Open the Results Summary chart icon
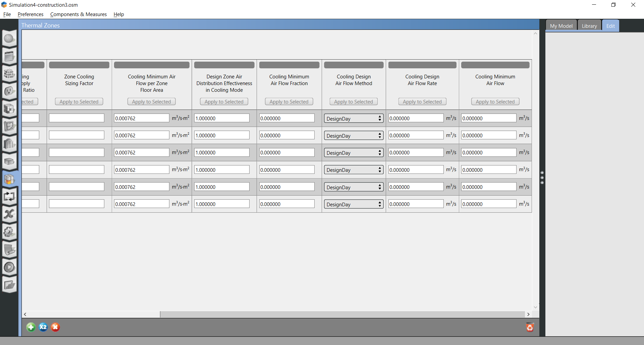 pyautogui.click(x=9, y=285)
